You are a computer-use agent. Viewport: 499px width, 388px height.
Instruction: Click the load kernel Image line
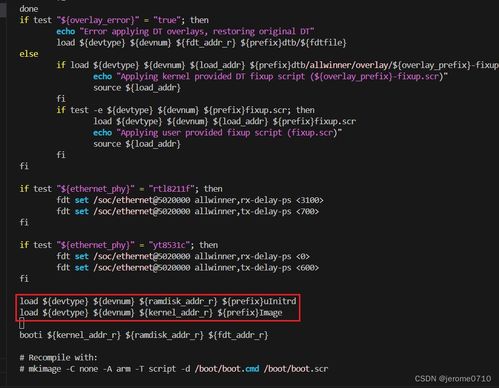151,313
